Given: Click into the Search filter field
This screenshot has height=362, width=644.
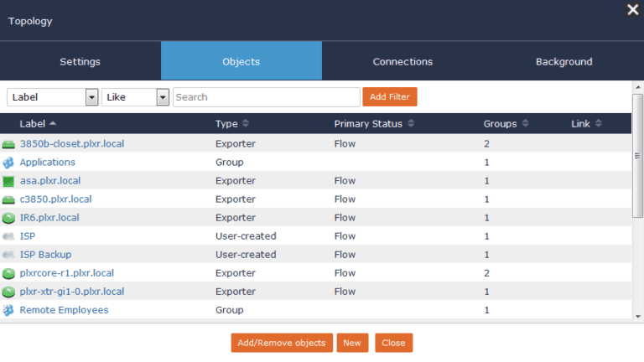Looking at the screenshot, I should point(266,97).
